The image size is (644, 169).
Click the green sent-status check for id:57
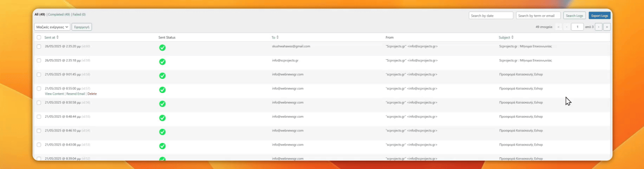tap(162, 90)
